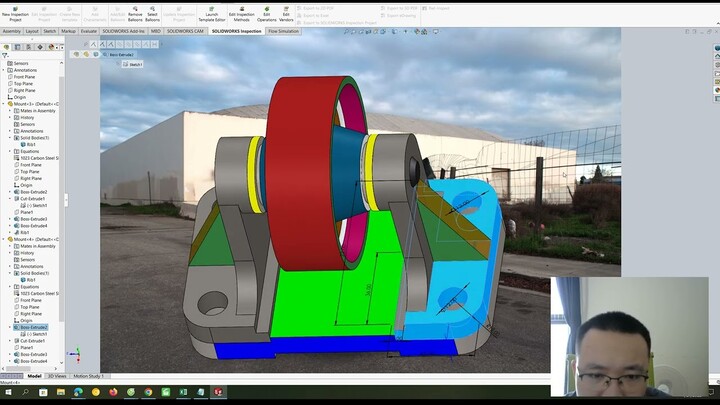Switch to the SOLIDWORKS Add-Ins tab

[x=124, y=31]
